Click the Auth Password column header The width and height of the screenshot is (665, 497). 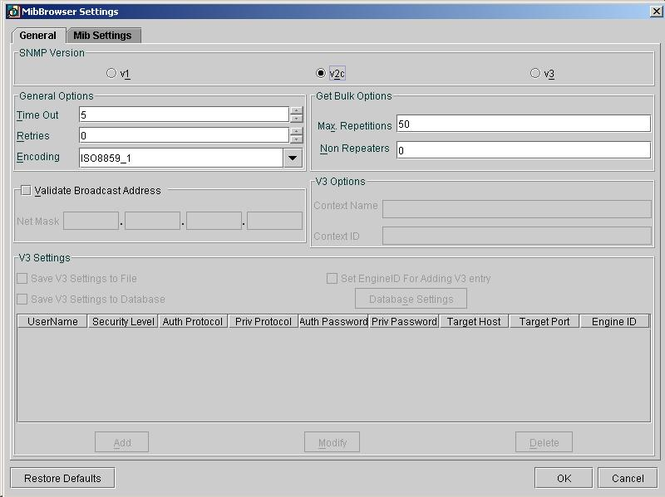pos(333,321)
